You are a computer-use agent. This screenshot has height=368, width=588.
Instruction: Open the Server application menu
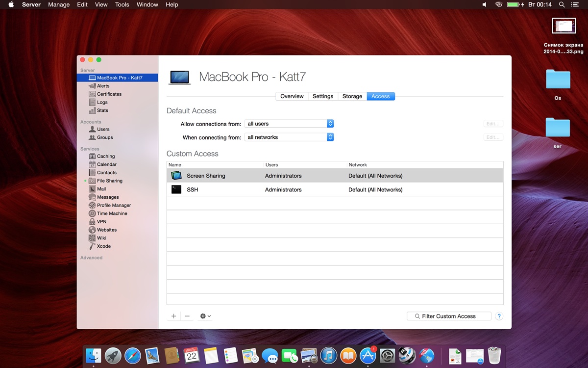click(31, 4)
